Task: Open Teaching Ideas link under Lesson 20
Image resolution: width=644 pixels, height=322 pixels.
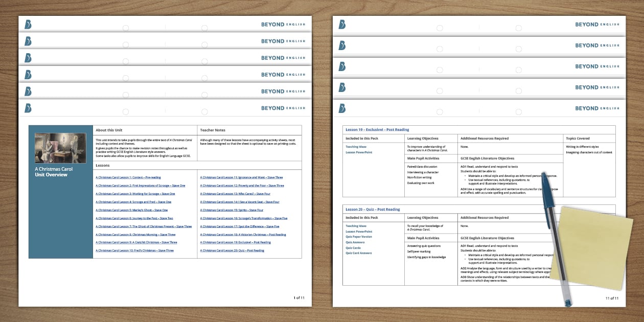Action: pos(356,226)
